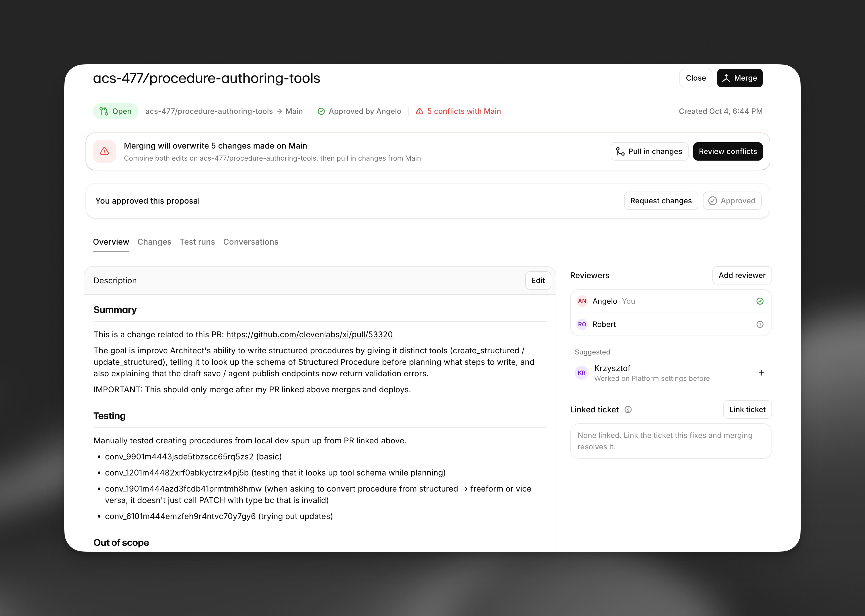Click the Review conflicts button
Image resolution: width=865 pixels, height=616 pixels.
pos(728,151)
